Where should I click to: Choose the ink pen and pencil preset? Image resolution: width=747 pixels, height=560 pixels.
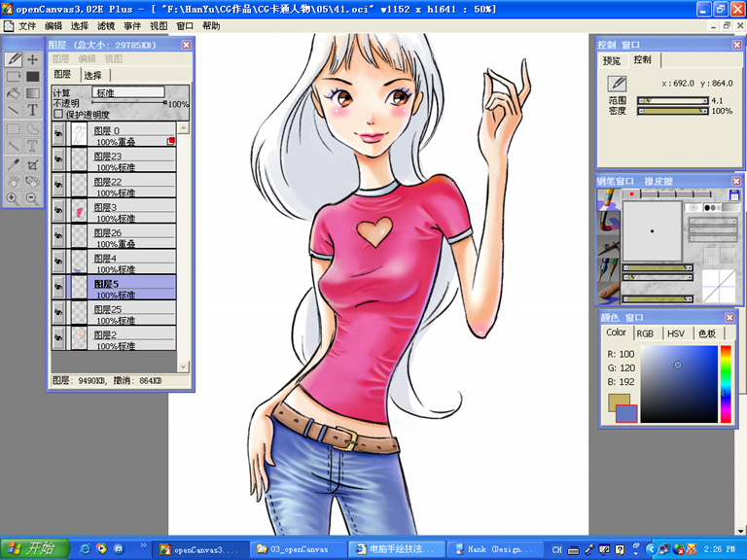(x=608, y=269)
